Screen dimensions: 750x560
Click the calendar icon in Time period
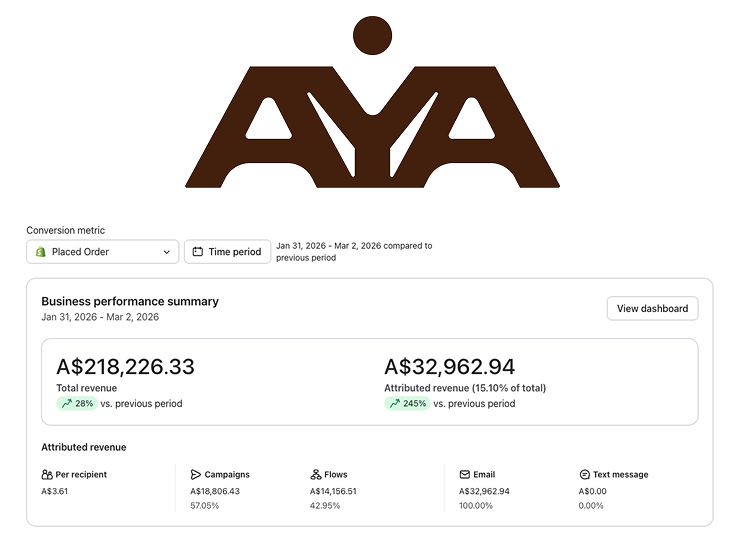(x=198, y=252)
